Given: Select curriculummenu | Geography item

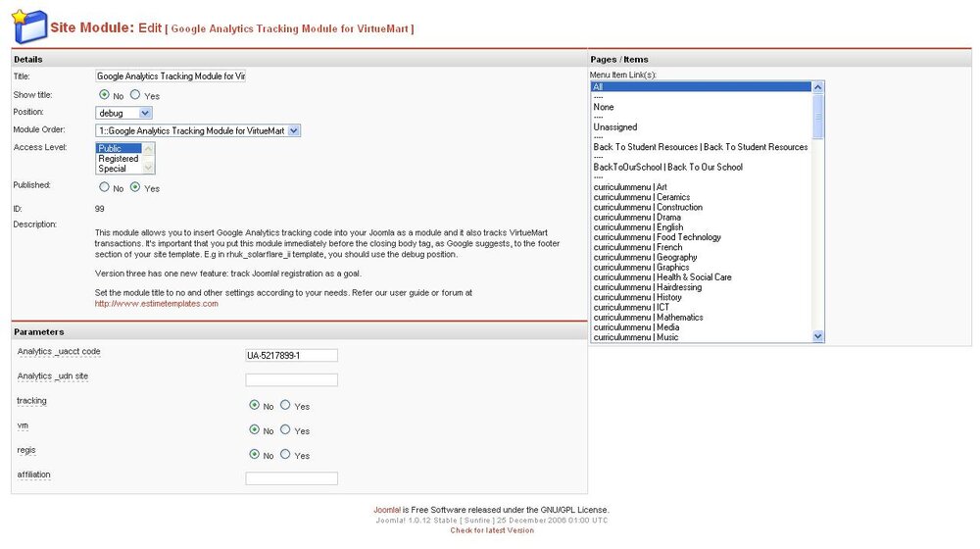Looking at the screenshot, I should [701, 257].
